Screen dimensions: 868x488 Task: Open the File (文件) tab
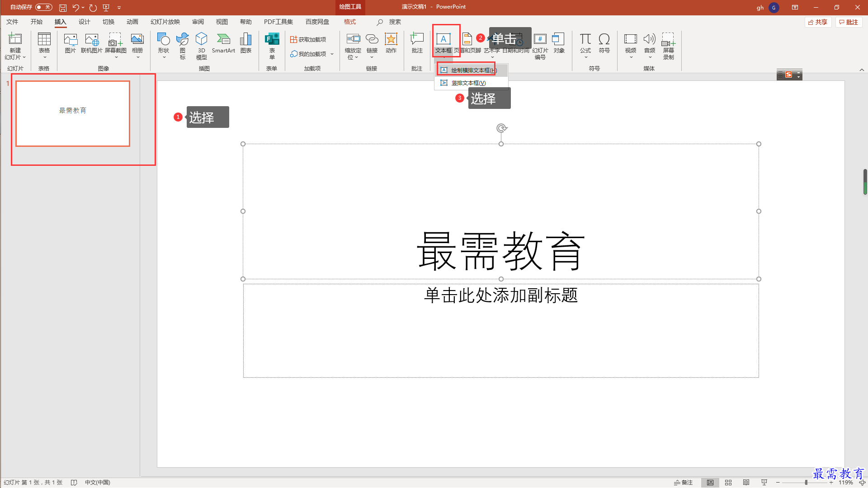pyautogui.click(x=12, y=22)
